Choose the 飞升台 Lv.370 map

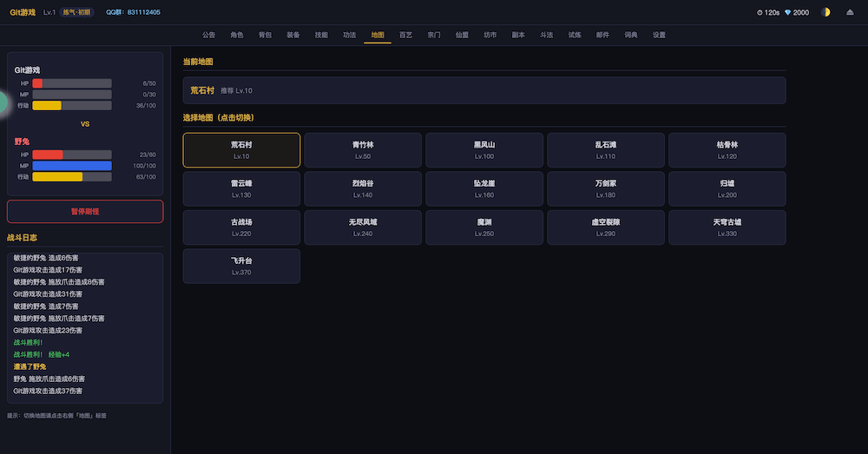241,266
